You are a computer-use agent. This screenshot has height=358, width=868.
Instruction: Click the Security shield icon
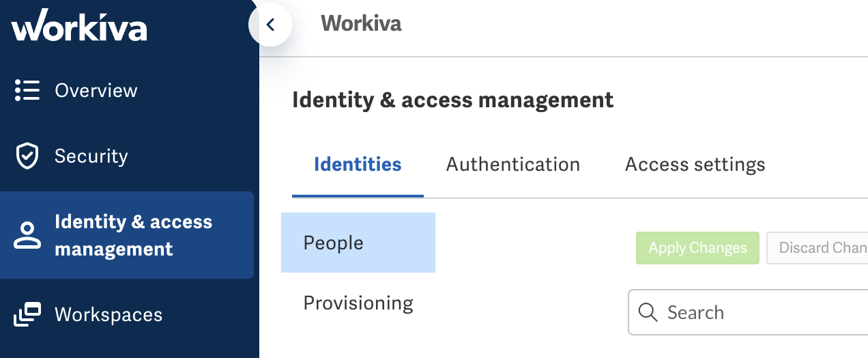coord(27,156)
